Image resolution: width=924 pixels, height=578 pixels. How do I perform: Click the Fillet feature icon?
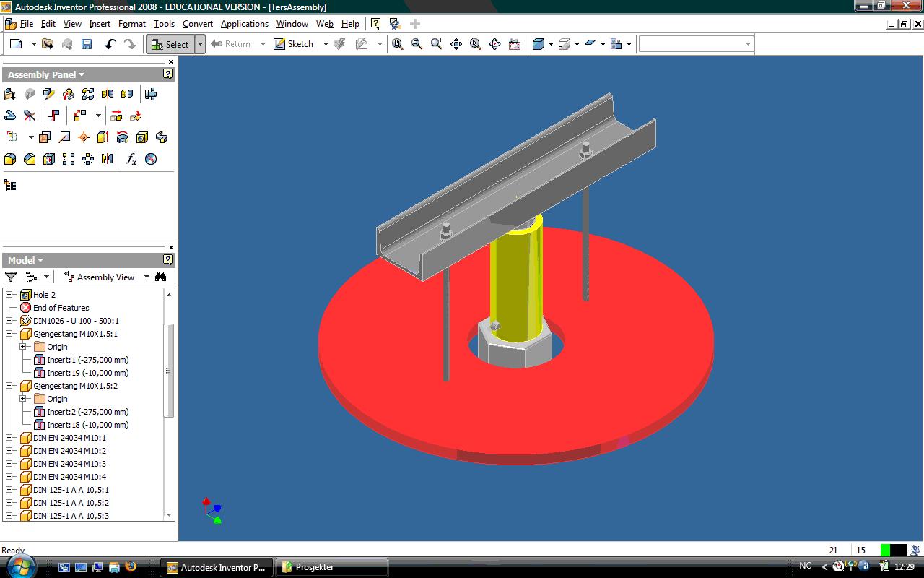(x=10, y=159)
